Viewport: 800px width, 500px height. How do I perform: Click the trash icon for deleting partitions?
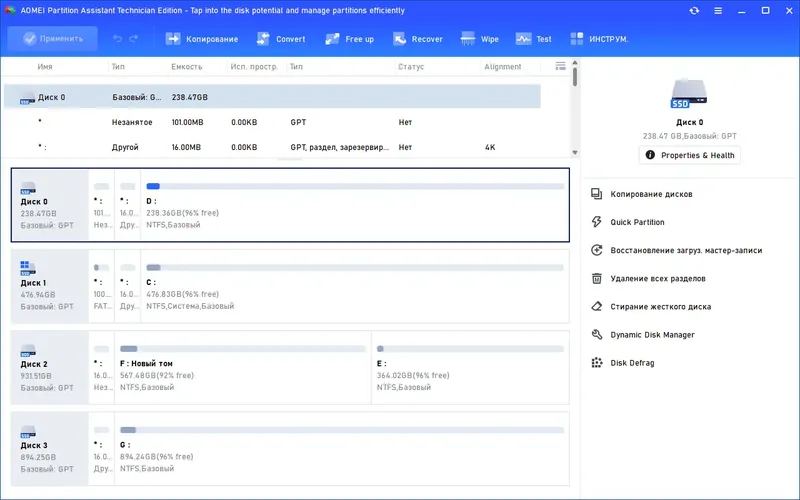[596, 278]
